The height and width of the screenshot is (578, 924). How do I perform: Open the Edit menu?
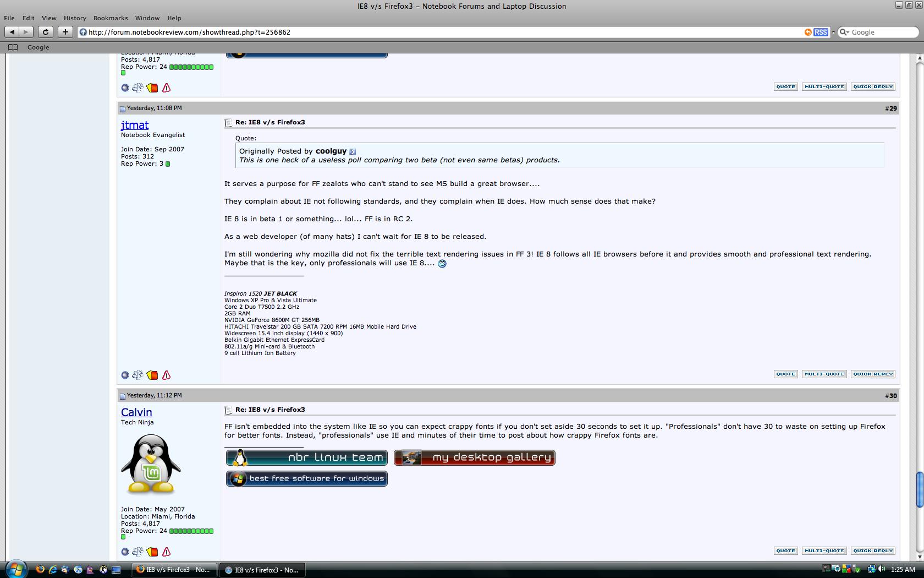tap(28, 18)
